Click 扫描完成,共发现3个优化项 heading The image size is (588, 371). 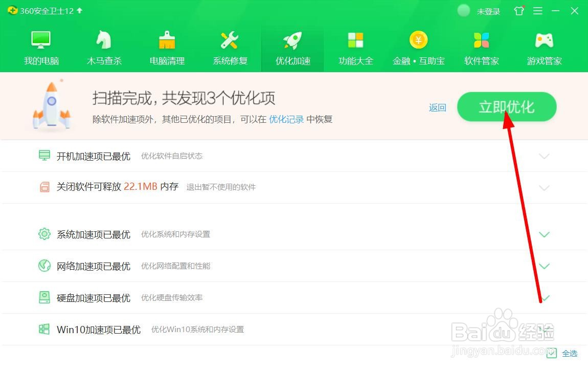(184, 98)
